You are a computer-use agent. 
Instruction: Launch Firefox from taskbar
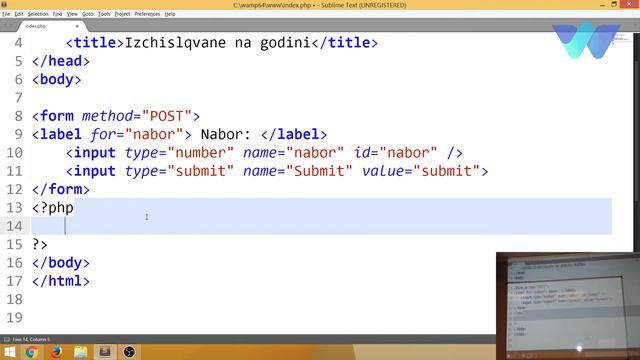click(x=56, y=352)
